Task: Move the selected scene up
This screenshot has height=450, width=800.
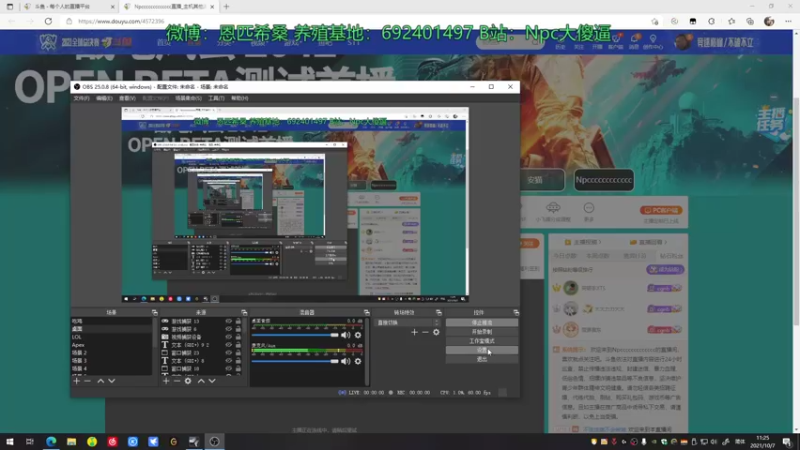Action: click(x=101, y=381)
